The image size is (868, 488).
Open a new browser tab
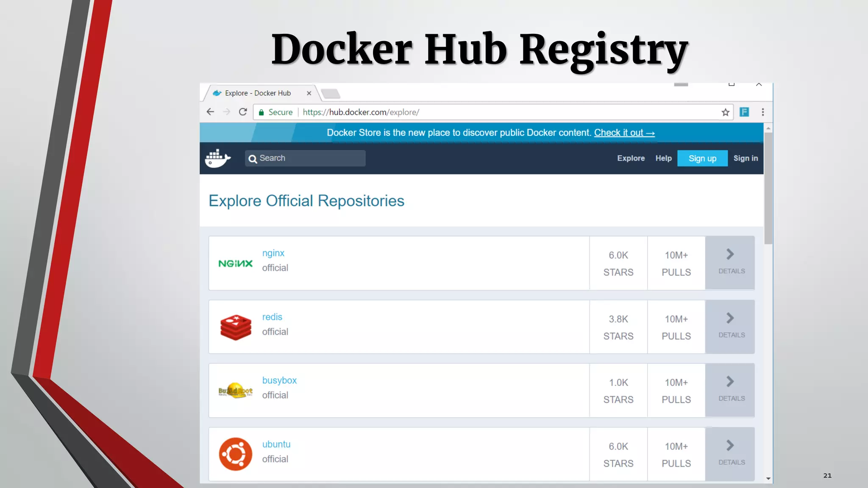(331, 94)
